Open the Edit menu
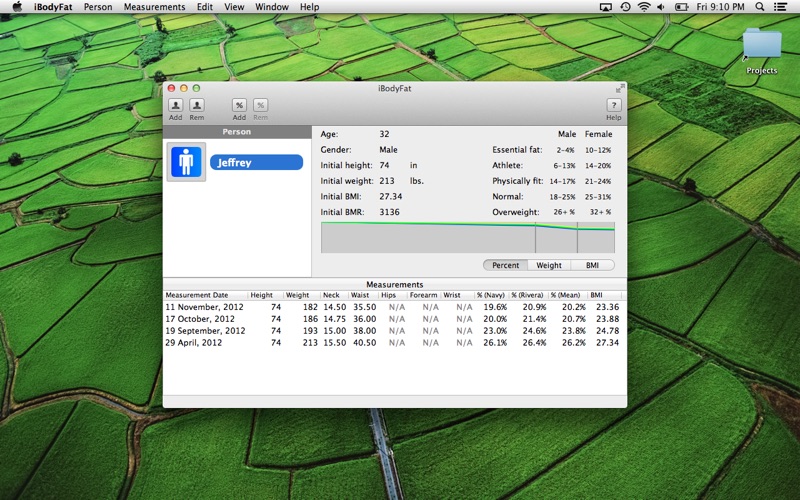The image size is (800, 500). coord(205,7)
